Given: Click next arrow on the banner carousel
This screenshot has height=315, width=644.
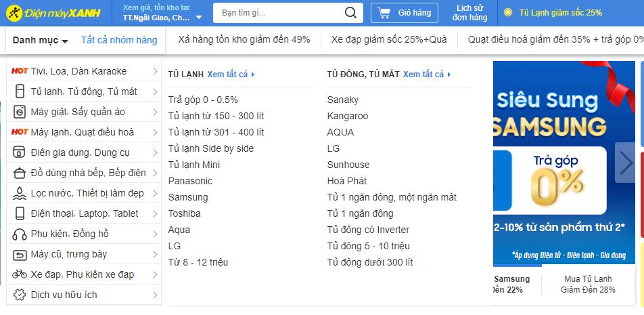Looking at the screenshot, I should tap(626, 163).
